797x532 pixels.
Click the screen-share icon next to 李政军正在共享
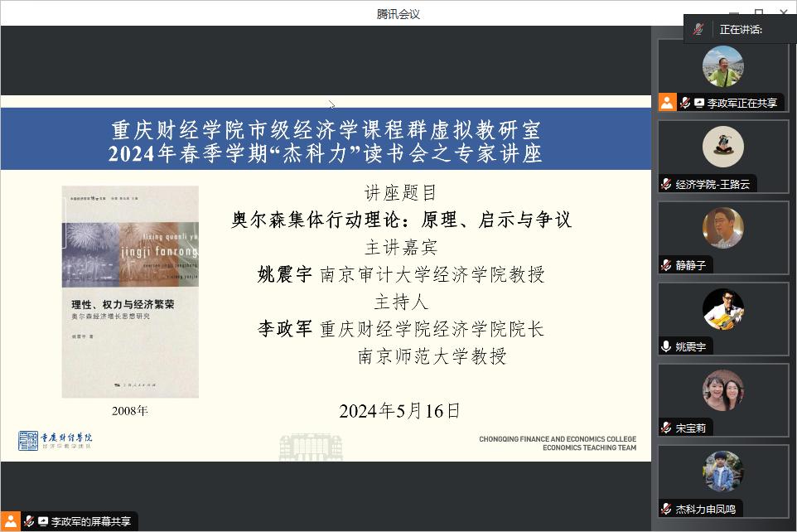point(699,103)
